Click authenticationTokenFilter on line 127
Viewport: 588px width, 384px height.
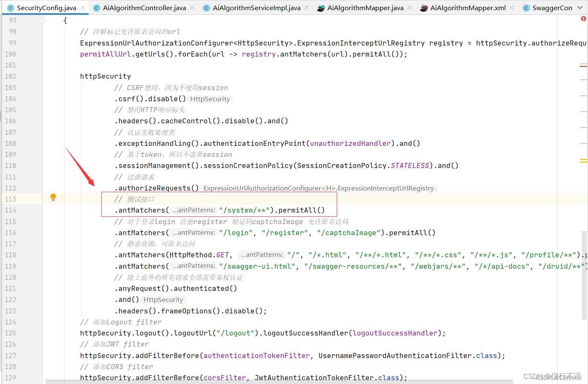257,356
